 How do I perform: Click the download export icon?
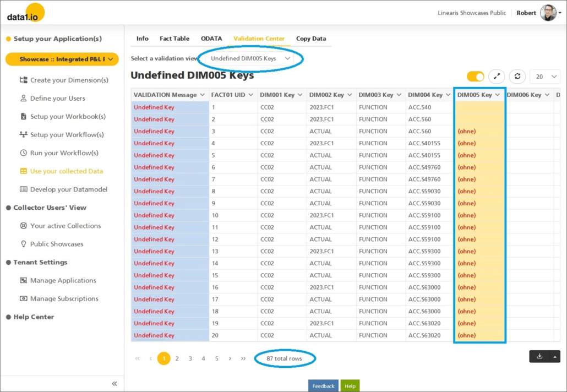pyautogui.click(x=539, y=356)
